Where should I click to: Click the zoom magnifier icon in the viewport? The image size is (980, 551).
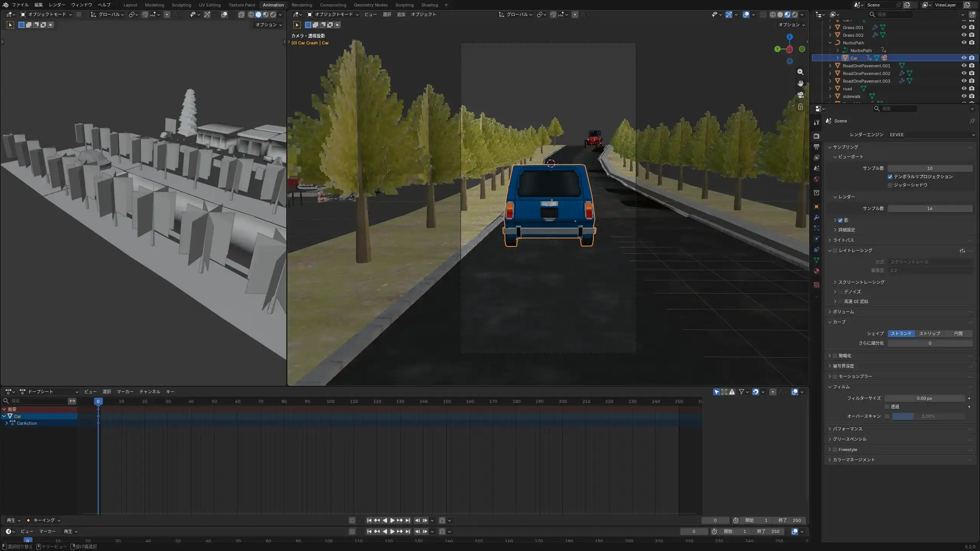(800, 72)
